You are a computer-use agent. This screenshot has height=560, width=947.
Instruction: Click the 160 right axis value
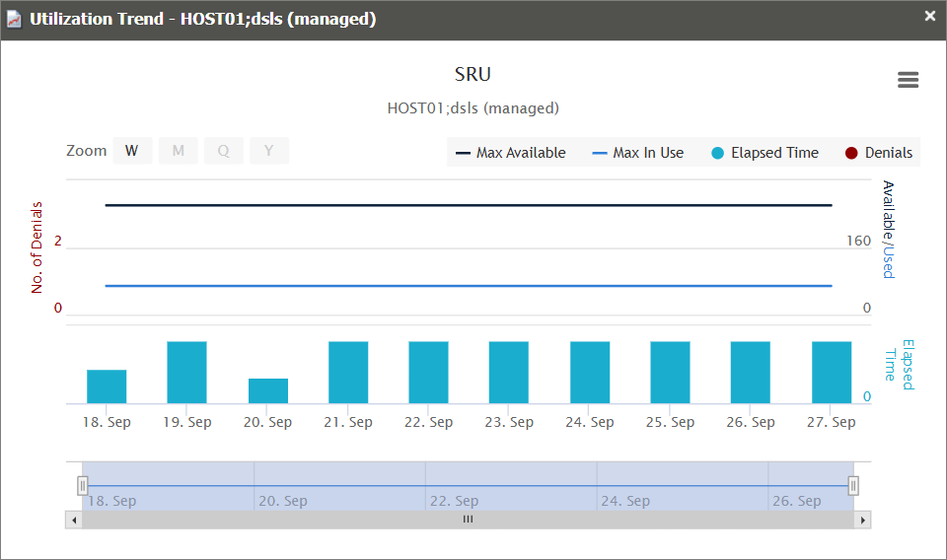click(858, 241)
